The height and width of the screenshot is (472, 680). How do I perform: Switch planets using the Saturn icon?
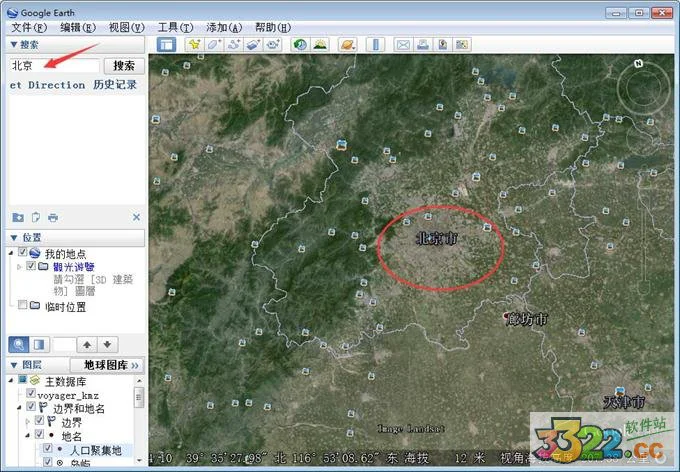click(x=348, y=45)
